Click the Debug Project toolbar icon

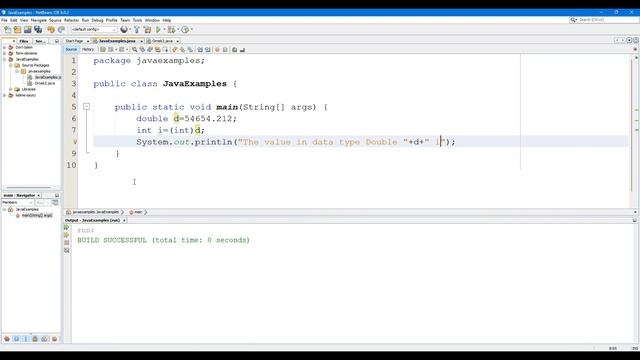[x=171, y=29]
